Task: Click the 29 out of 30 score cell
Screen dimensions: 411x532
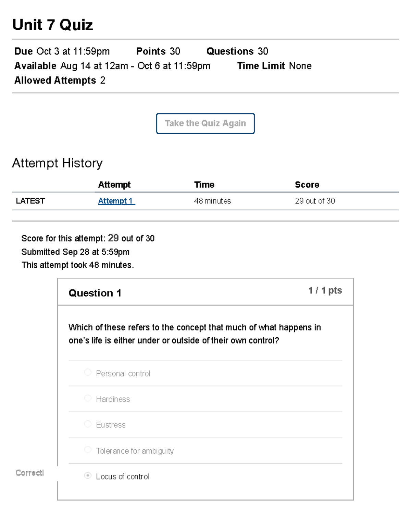Action: 315,201
